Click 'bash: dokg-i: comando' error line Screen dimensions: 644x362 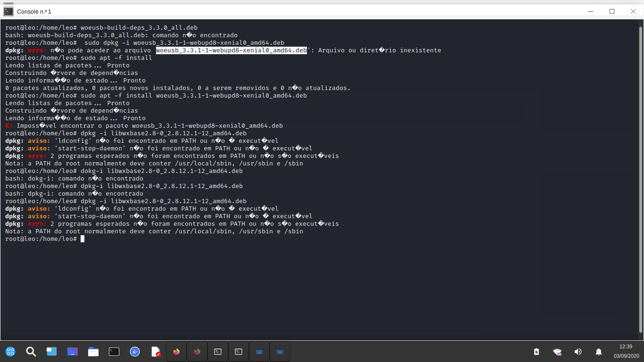[x=74, y=179]
